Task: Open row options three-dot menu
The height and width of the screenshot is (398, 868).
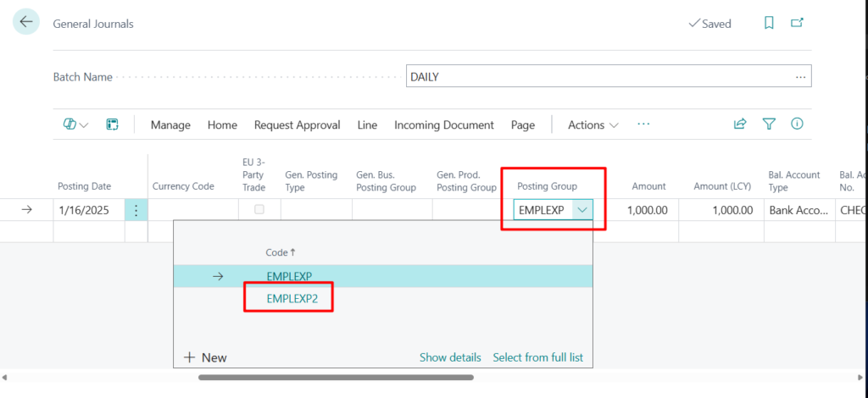Action: [x=136, y=210]
